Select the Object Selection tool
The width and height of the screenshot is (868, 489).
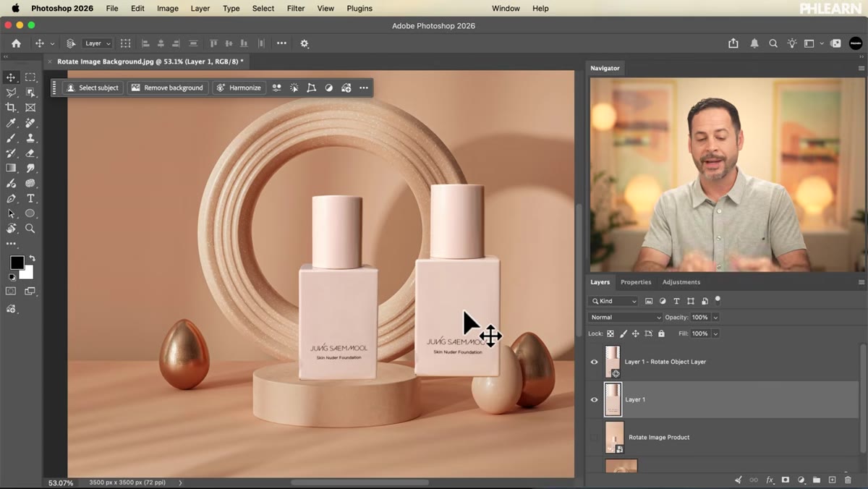(x=30, y=93)
